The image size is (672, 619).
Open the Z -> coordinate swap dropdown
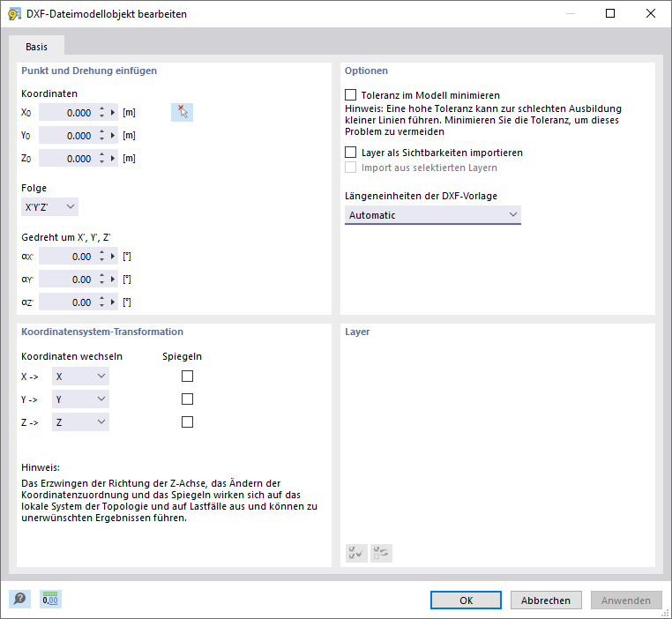[x=80, y=422]
